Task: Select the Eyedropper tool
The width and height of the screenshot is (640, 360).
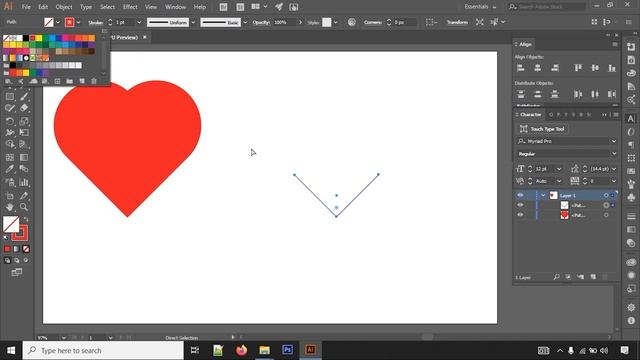Action: click(x=10, y=169)
